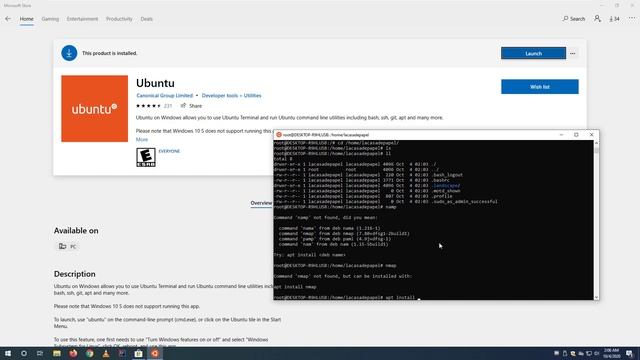Open the ratings count next to stars
The image size is (640, 360).
[168, 106]
